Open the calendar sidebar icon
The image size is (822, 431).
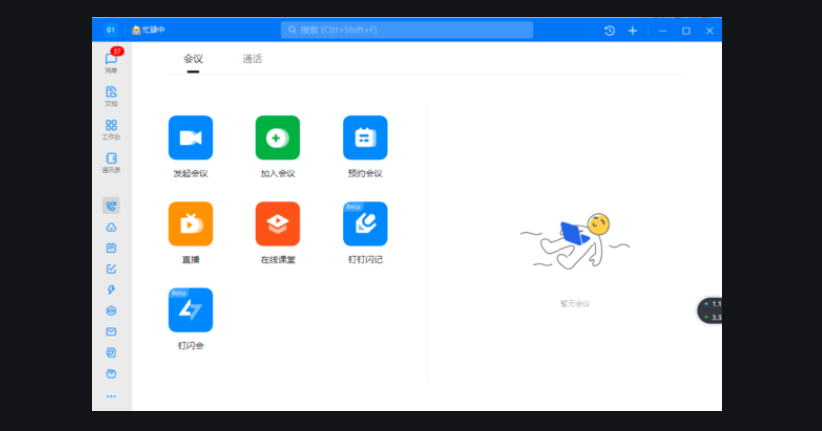click(111, 248)
